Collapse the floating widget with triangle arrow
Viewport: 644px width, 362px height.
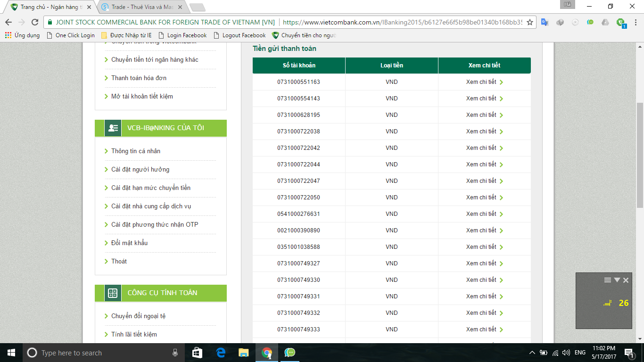(x=617, y=280)
